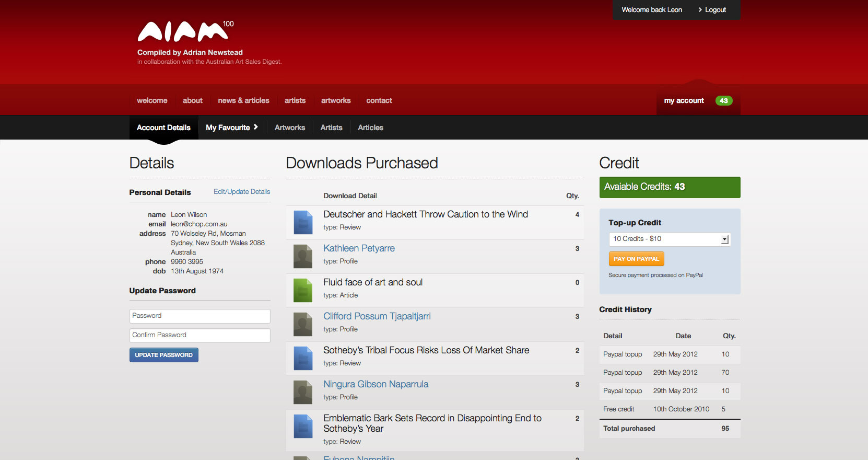Open the artworks main navigation item
This screenshot has width=868, height=460.
(x=336, y=100)
